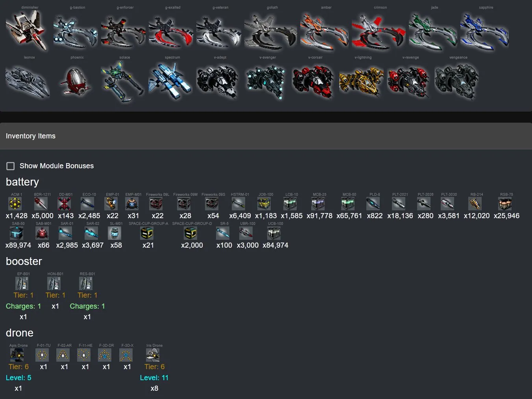Click the ACM 1 mine icon

15,203
